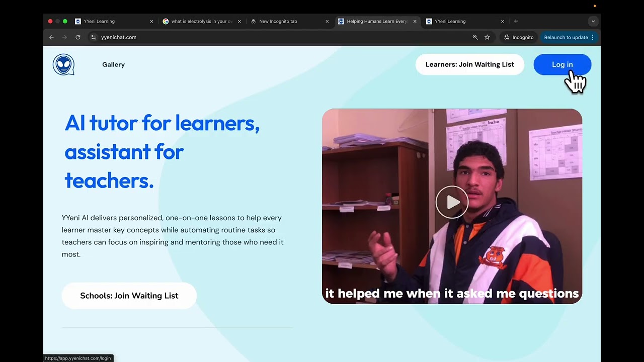
Task: Open the Gallery navigation link
Action: [x=113, y=64]
